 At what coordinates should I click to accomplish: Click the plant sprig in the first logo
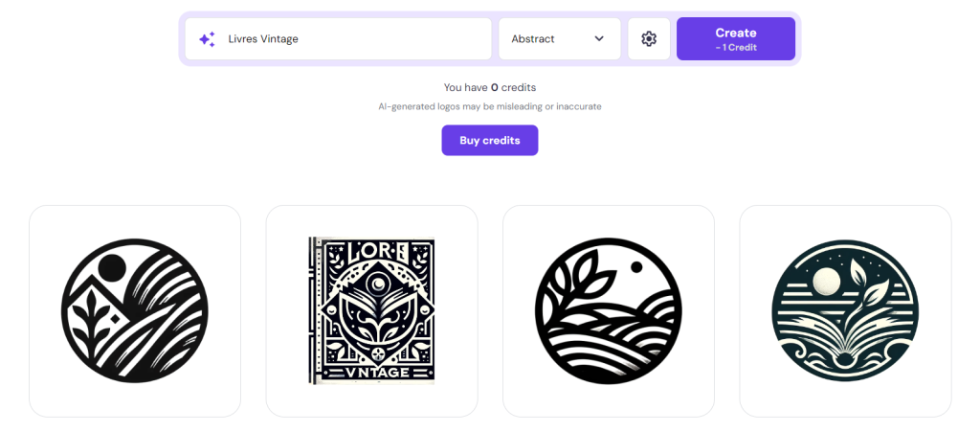(97, 316)
